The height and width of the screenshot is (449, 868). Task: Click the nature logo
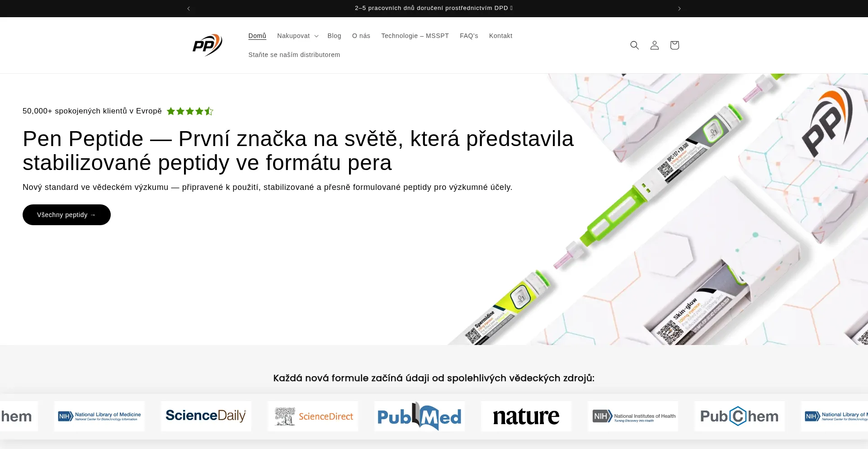tap(526, 416)
